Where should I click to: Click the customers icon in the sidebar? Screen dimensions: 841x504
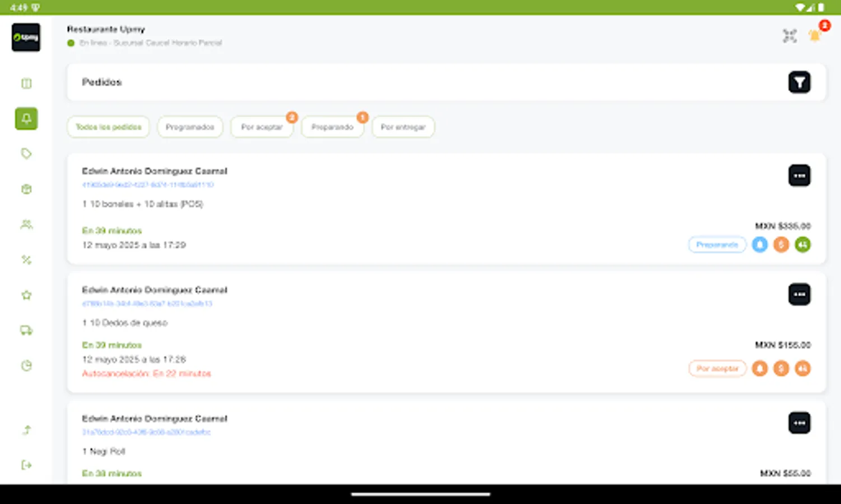[x=26, y=225]
